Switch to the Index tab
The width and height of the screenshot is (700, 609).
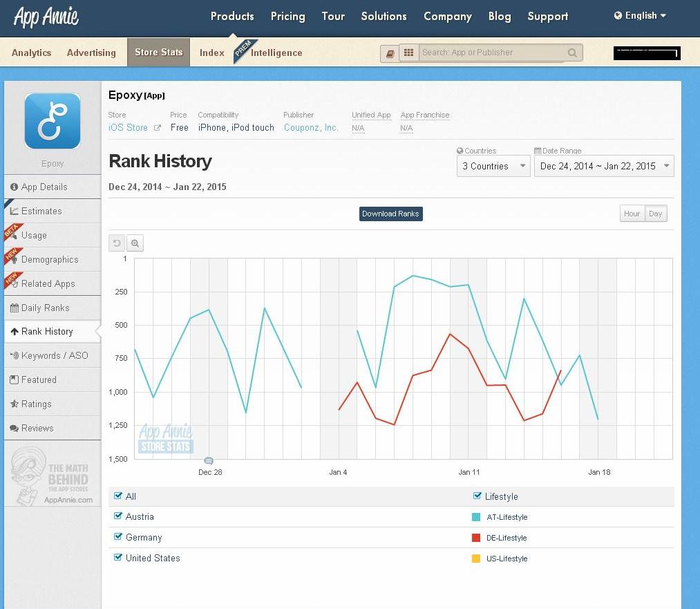click(x=212, y=53)
